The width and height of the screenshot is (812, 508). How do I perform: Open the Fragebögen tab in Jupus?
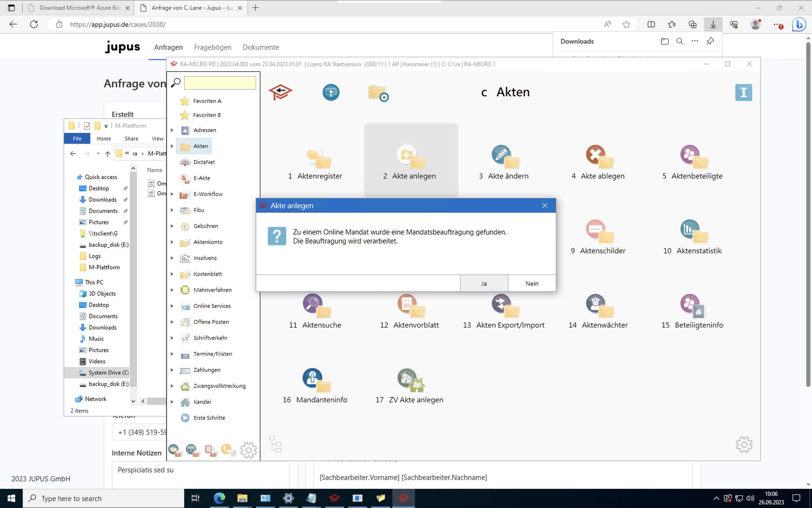tap(213, 47)
